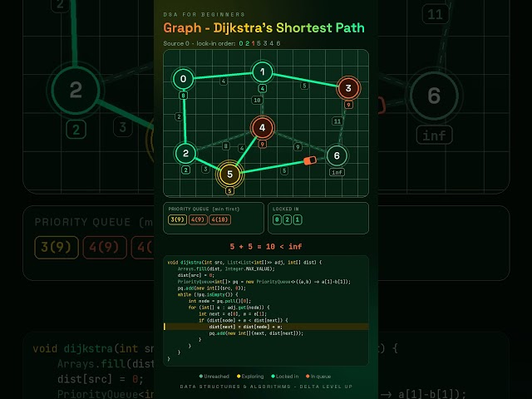Click the 'Unreached' legend dot
Screen dimensions: 532x399
pyautogui.click(x=201, y=376)
